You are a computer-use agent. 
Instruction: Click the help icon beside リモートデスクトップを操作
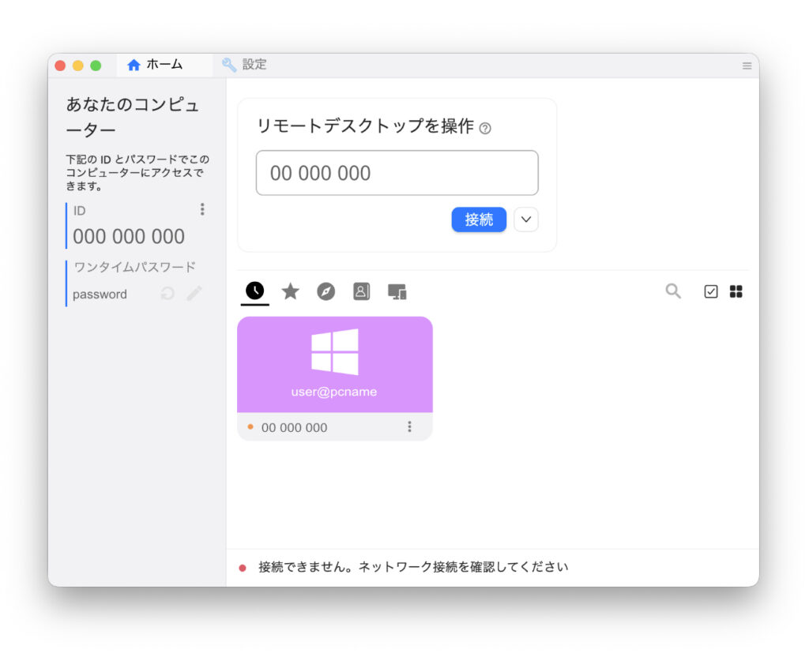[x=485, y=128]
